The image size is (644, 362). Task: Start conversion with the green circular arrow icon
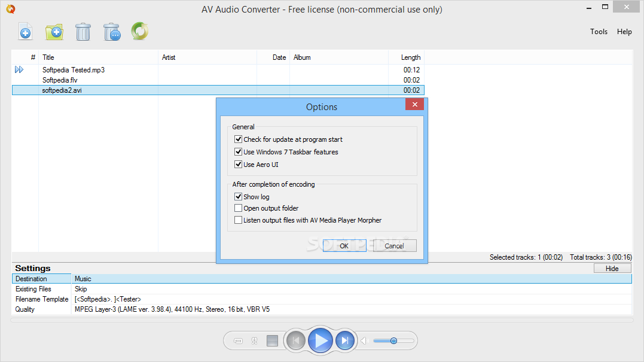coord(140,31)
